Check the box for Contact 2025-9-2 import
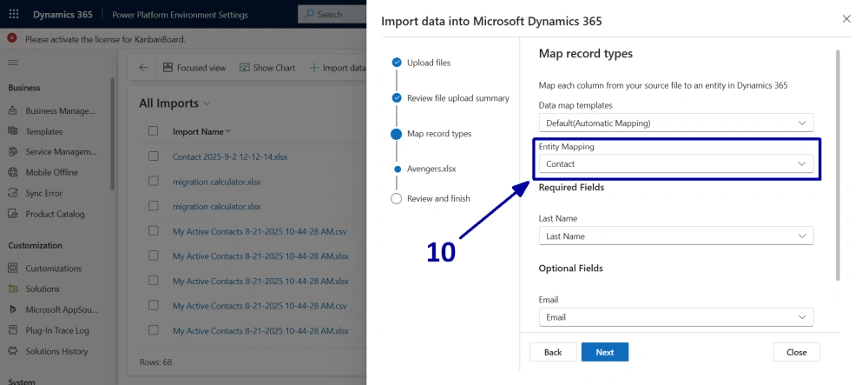 [153, 156]
